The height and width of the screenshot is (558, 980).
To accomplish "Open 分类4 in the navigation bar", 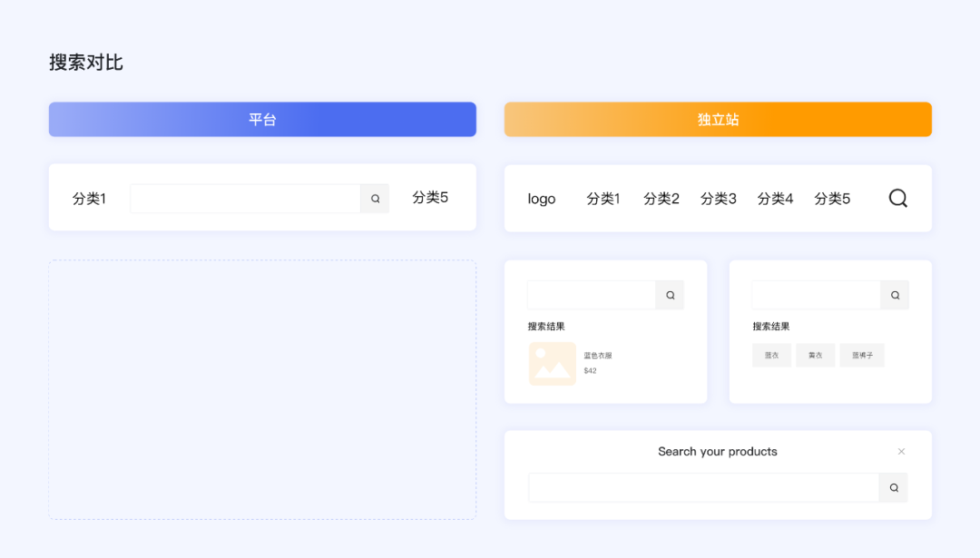I will pyautogui.click(x=775, y=199).
